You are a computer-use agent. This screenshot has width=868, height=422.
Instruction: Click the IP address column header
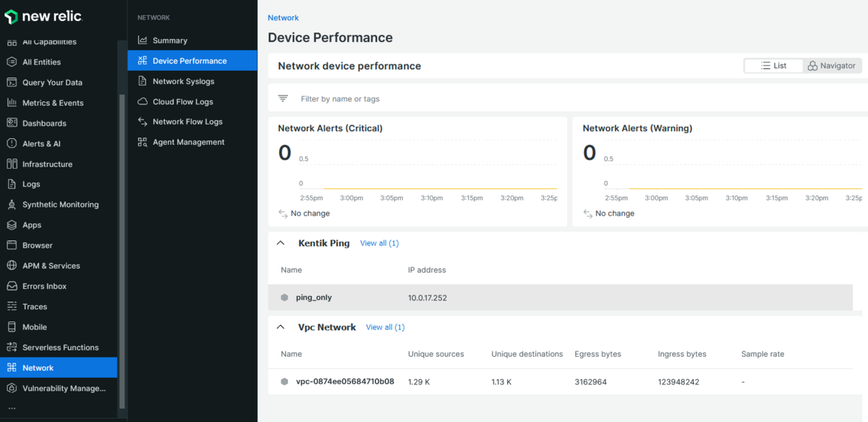click(x=427, y=270)
